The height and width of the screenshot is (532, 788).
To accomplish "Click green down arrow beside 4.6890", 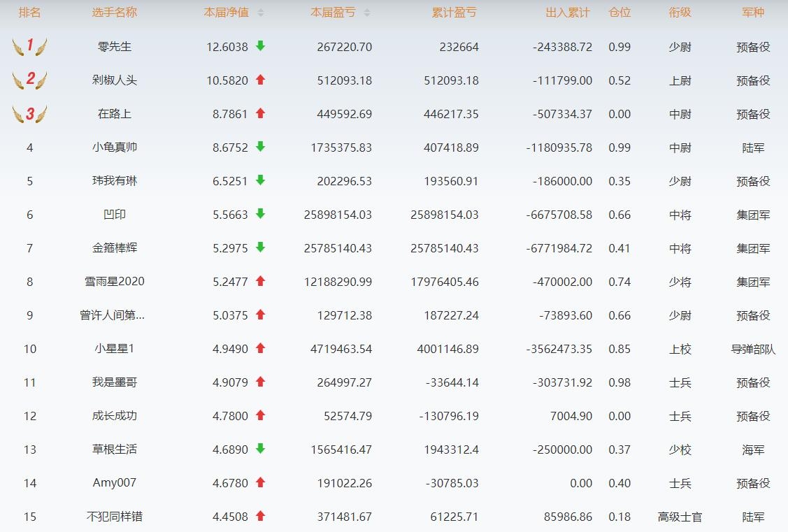I will pos(260,449).
